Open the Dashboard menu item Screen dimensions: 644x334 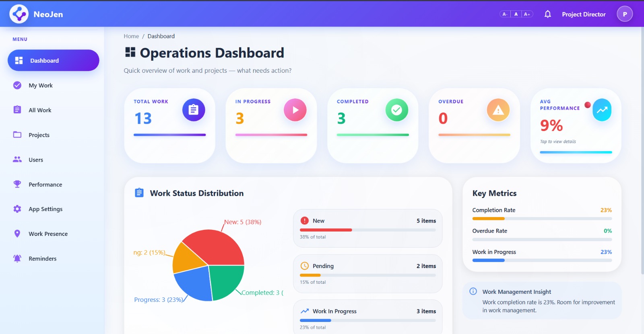pos(53,60)
